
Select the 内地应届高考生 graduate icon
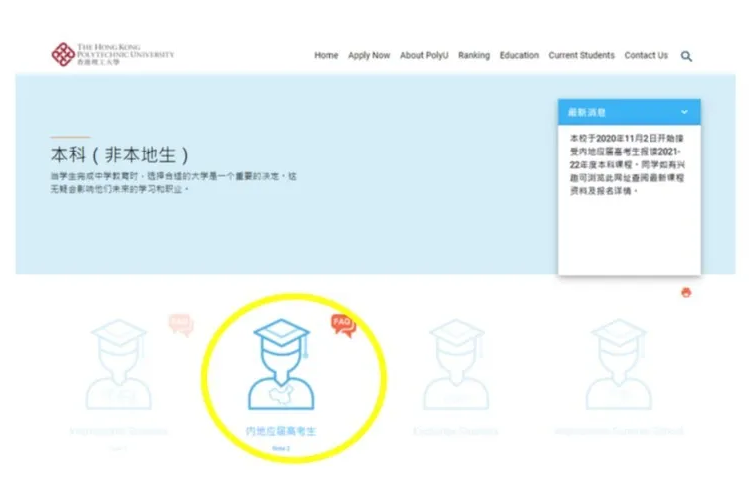click(285, 367)
